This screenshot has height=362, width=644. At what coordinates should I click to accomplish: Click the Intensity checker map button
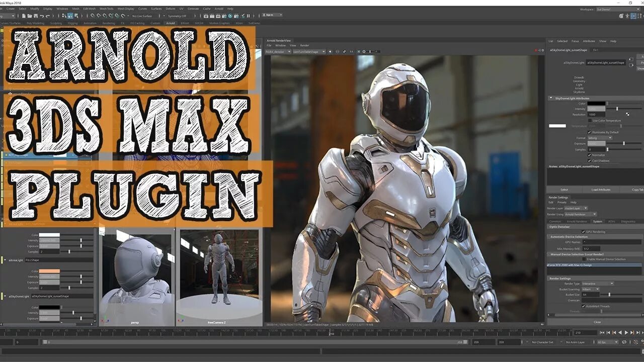627,114
